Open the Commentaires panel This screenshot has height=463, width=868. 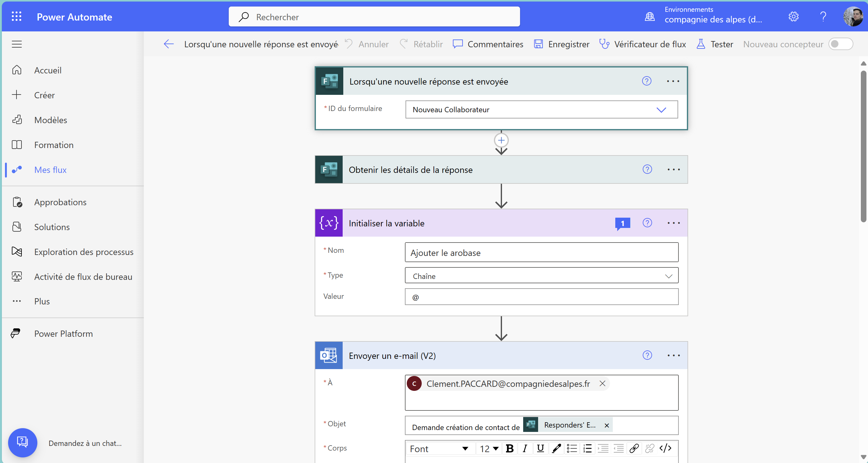(488, 44)
